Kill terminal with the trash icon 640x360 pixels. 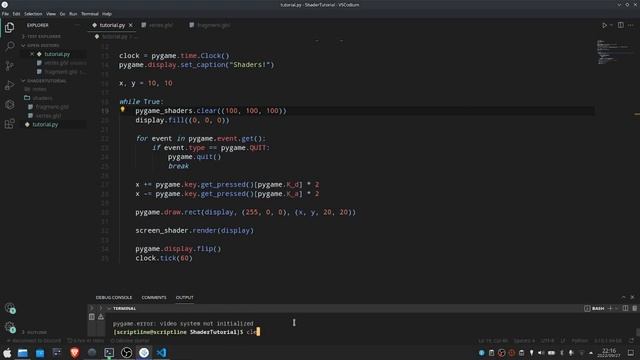click(x=635, y=309)
